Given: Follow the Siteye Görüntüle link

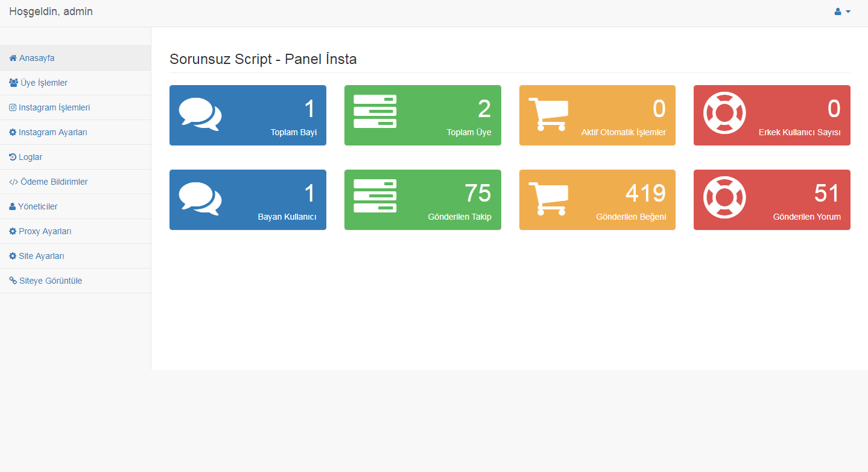Looking at the screenshot, I should pyautogui.click(x=75, y=281).
